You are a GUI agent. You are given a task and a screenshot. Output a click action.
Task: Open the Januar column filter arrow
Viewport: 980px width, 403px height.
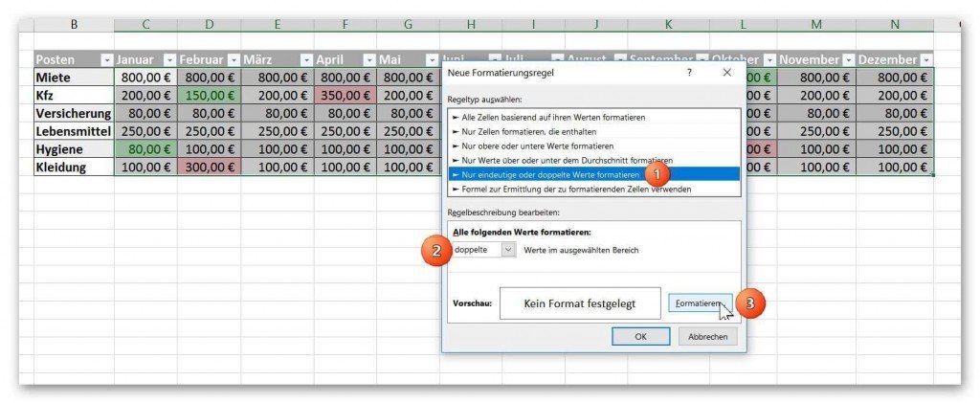point(170,60)
